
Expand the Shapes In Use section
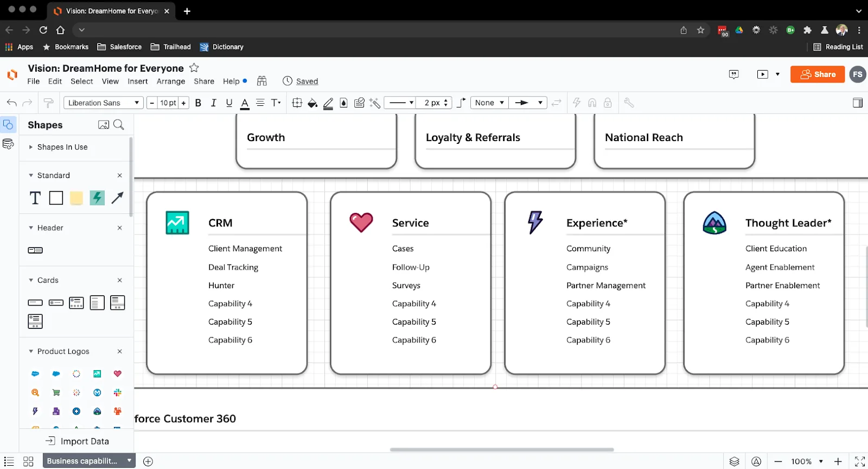click(x=31, y=147)
